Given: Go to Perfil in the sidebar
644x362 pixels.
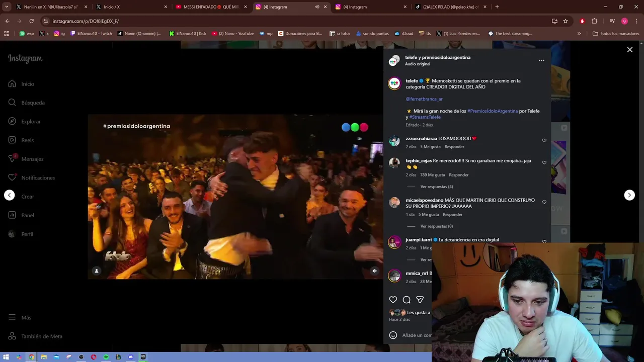Looking at the screenshot, I should tap(21, 234).
